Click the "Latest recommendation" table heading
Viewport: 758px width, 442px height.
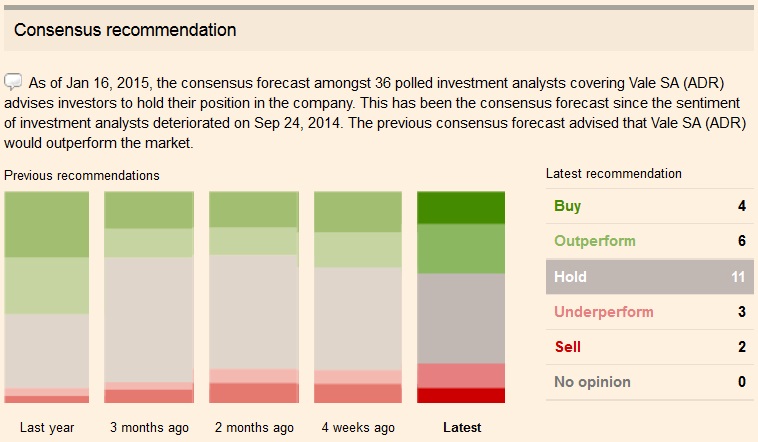614,174
